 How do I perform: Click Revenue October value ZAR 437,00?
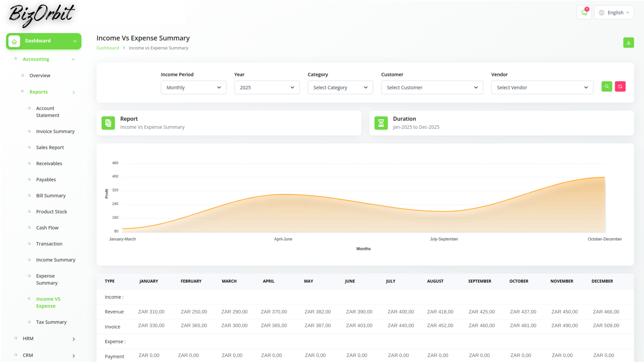[523, 312]
